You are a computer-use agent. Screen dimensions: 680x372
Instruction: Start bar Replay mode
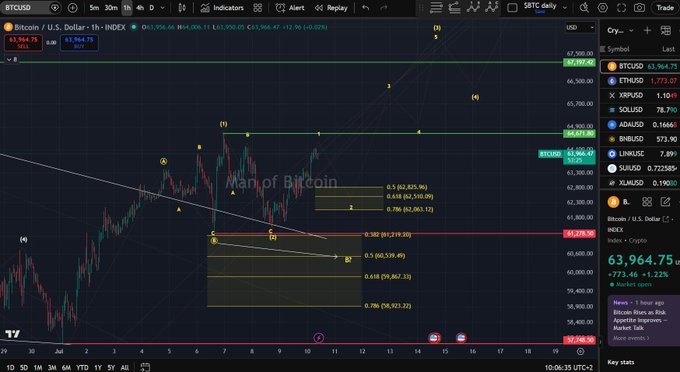[x=331, y=8]
